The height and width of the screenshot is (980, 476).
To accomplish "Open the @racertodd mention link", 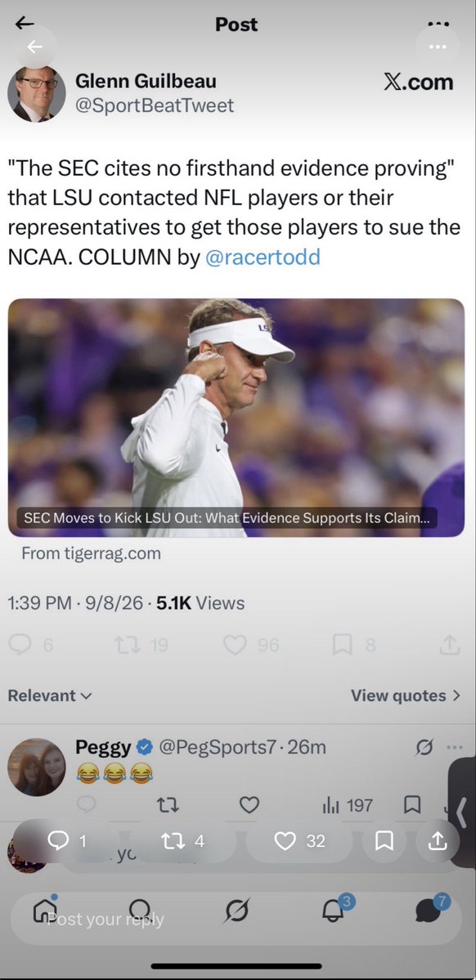I will click(x=263, y=257).
